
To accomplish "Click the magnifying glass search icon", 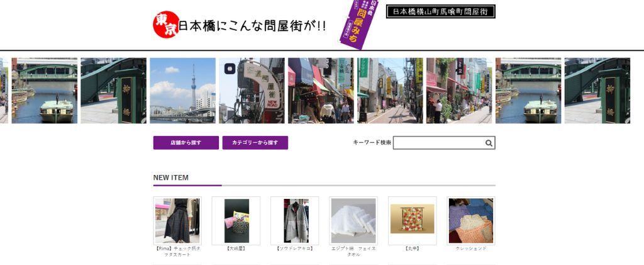I will coord(489,143).
